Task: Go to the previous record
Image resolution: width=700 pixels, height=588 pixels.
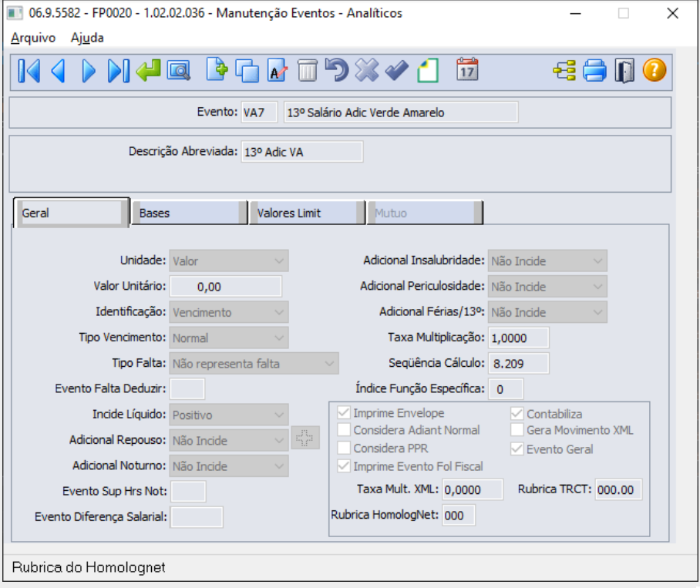Action: (x=59, y=70)
